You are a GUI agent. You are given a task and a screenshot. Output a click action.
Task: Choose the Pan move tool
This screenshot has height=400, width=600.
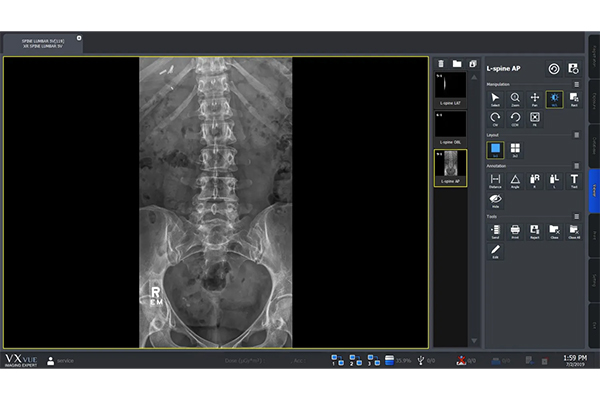(x=535, y=100)
